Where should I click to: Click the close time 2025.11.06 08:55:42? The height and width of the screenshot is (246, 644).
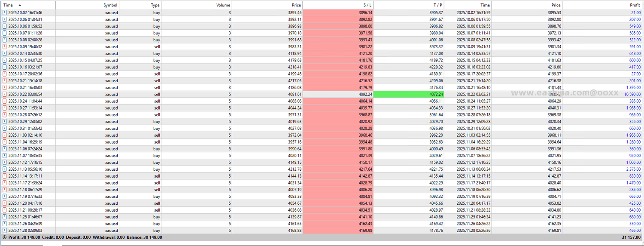point(474,149)
